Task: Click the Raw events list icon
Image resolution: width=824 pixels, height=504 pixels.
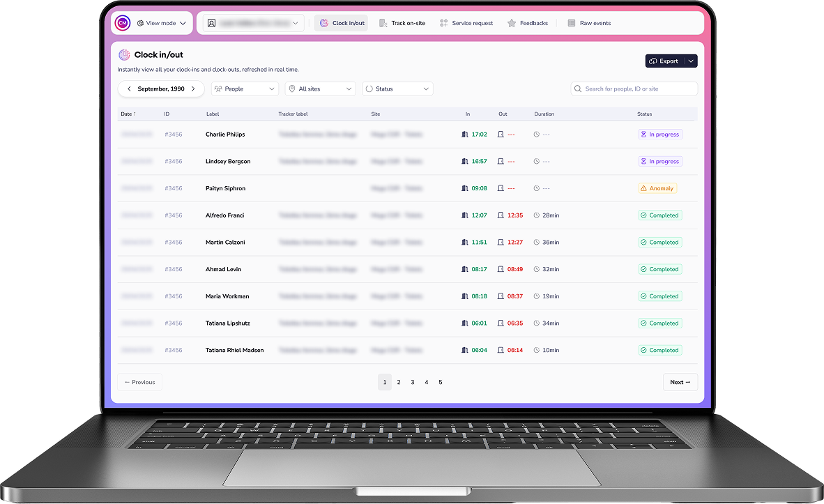Action: coord(571,23)
